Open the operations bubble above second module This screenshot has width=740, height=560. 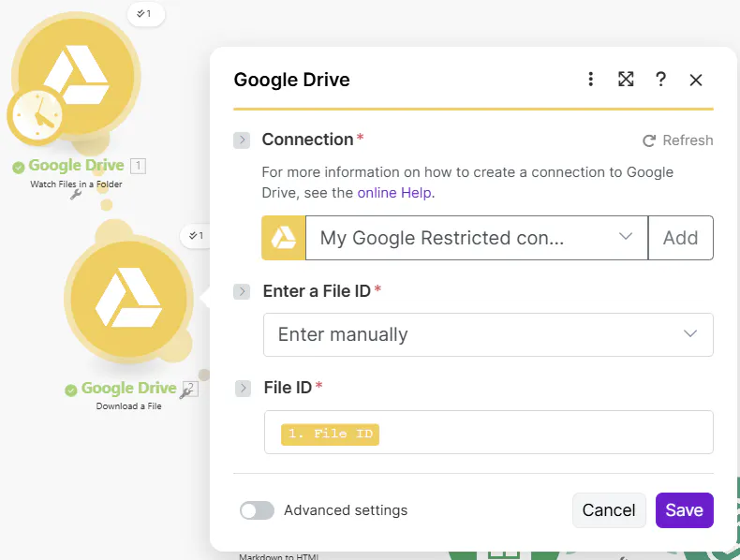[x=197, y=235]
